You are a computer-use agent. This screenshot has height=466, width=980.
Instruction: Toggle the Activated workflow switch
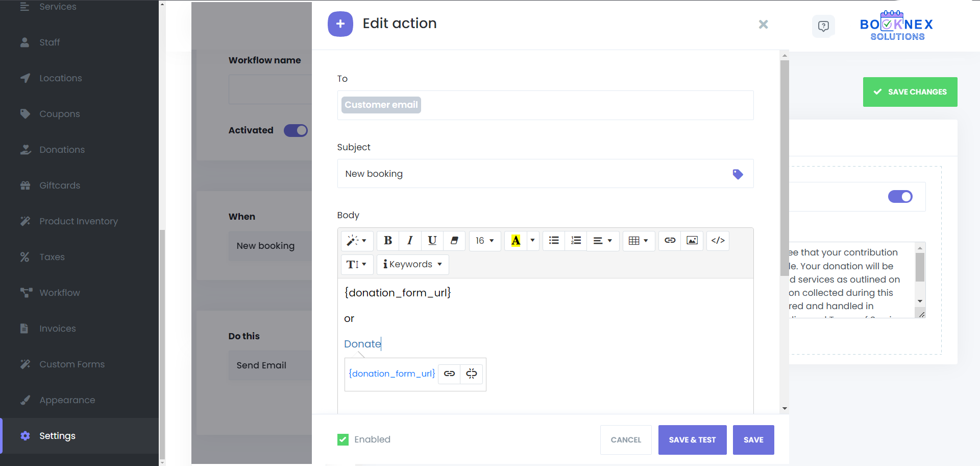(x=296, y=131)
